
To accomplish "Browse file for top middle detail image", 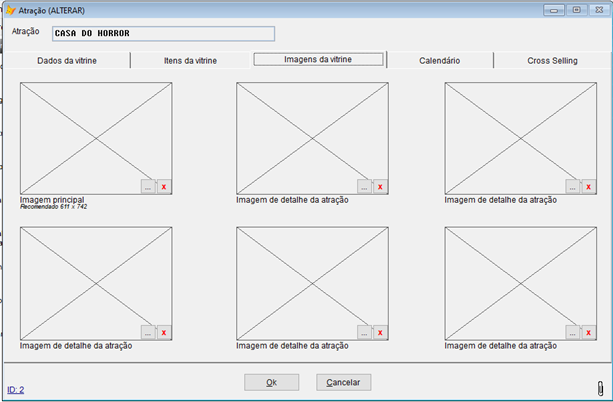I will (x=364, y=187).
